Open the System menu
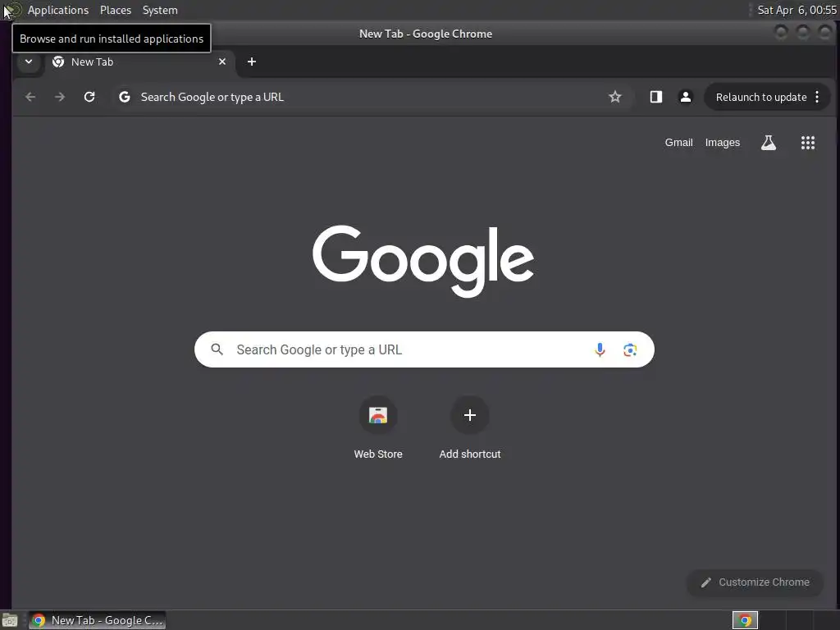This screenshot has height=630, width=840. [x=160, y=10]
